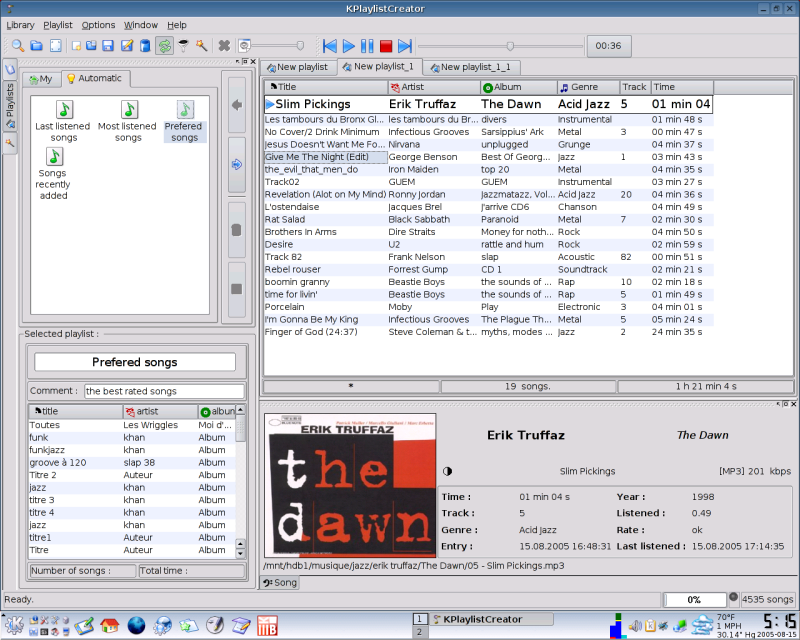Click the grey left arrow button

coord(236,105)
